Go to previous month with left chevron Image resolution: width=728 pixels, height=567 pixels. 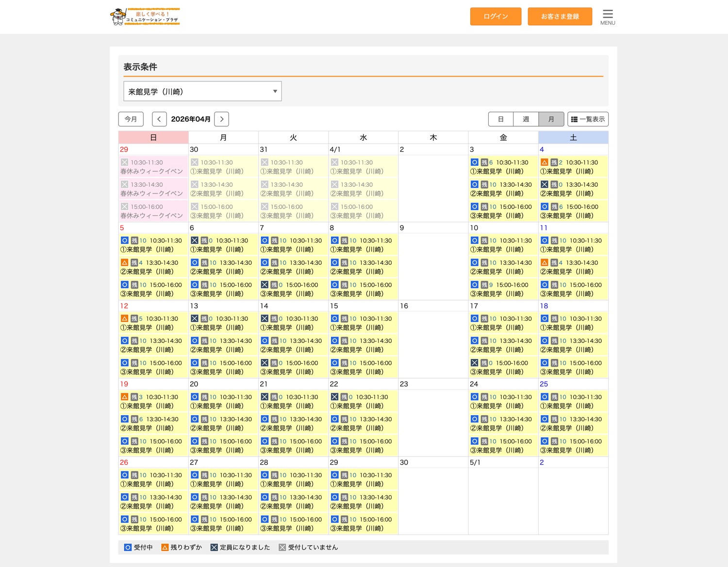pyautogui.click(x=159, y=119)
